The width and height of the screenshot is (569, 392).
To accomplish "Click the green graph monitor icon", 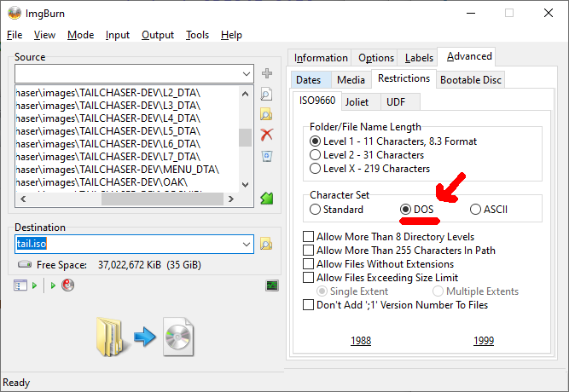I will coord(272,285).
